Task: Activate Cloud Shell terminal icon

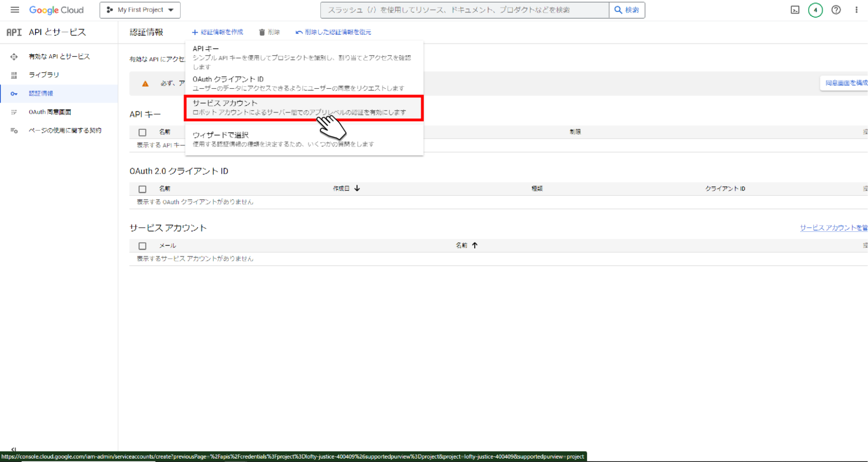Action: 795,10
